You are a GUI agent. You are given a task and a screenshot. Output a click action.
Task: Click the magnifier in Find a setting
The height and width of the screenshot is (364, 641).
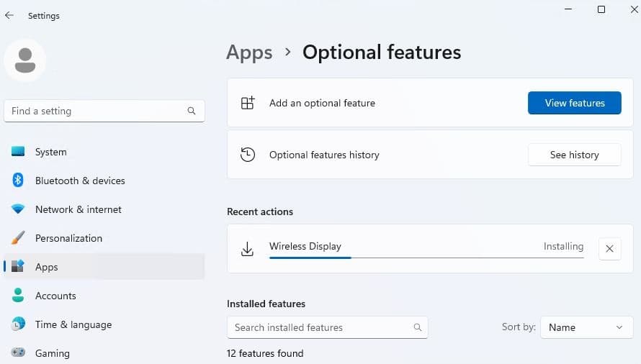point(192,111)
